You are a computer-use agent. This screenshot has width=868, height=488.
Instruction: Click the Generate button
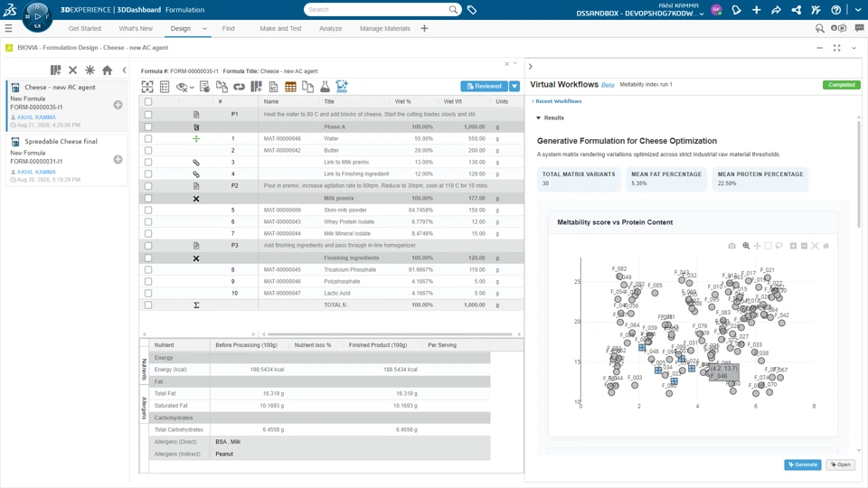(x=803, y=465)
